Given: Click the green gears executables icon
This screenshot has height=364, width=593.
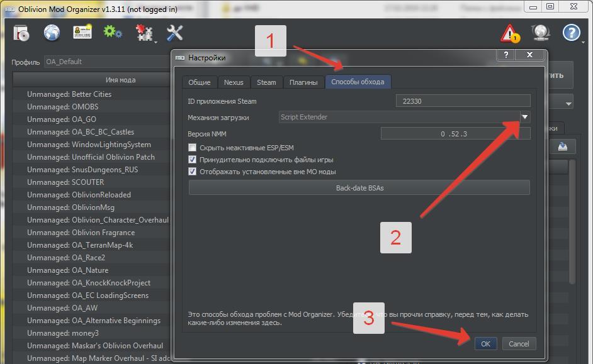Looking at the screenshot, I should pos(113,32).
